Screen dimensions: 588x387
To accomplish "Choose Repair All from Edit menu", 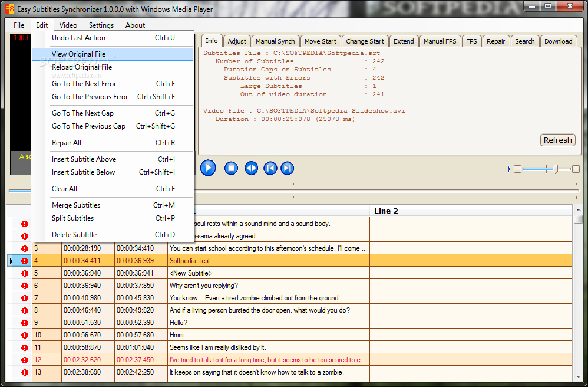I will 113,143.
